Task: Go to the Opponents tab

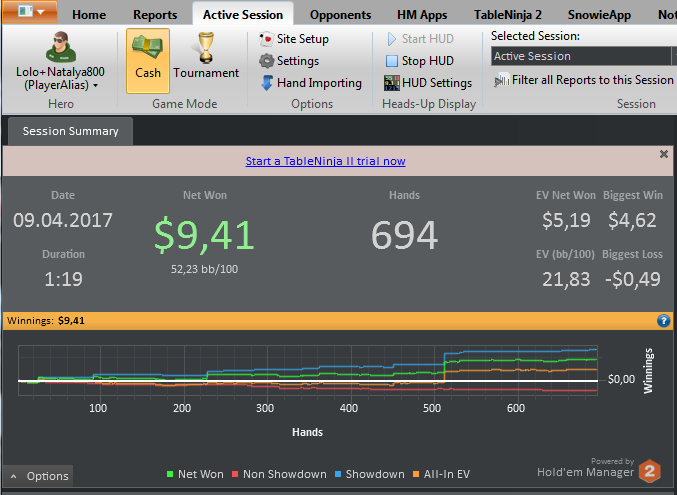Action: click(340, 15)
